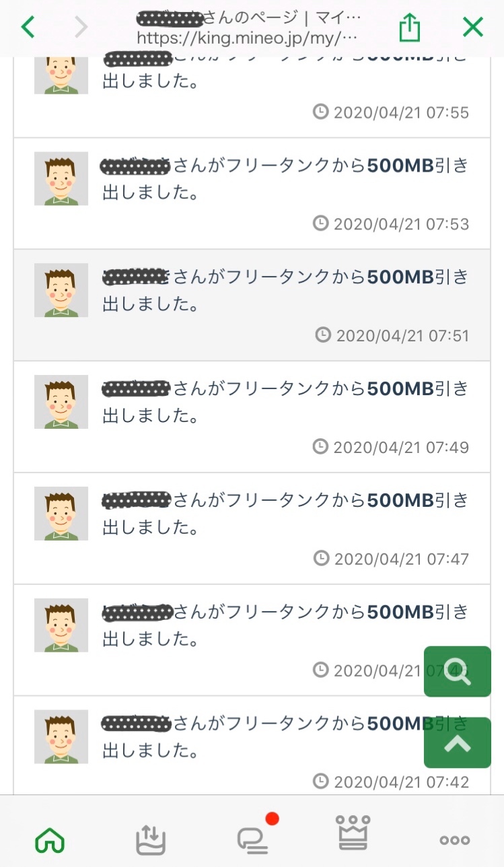Screen dimensions: 504x867
Task: Tap the 2020/04/21 07:42 timestamp
Action: pos(392,782)
